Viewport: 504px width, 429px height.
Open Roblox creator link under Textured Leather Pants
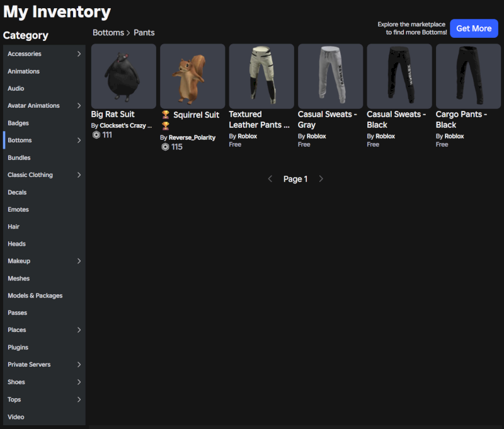click(x=247, y=136)
